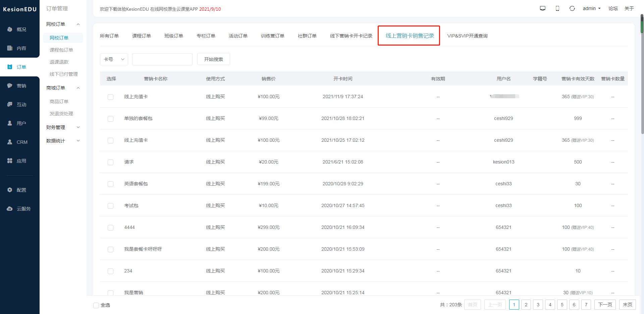
Task: Open the 卡号 search field dropdown
Action: point(114,59)
